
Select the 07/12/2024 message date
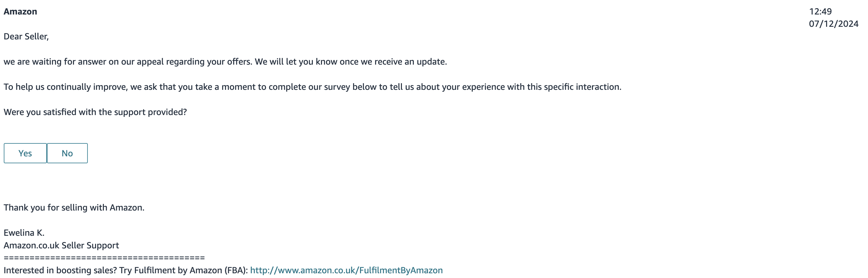coord(834,24)
